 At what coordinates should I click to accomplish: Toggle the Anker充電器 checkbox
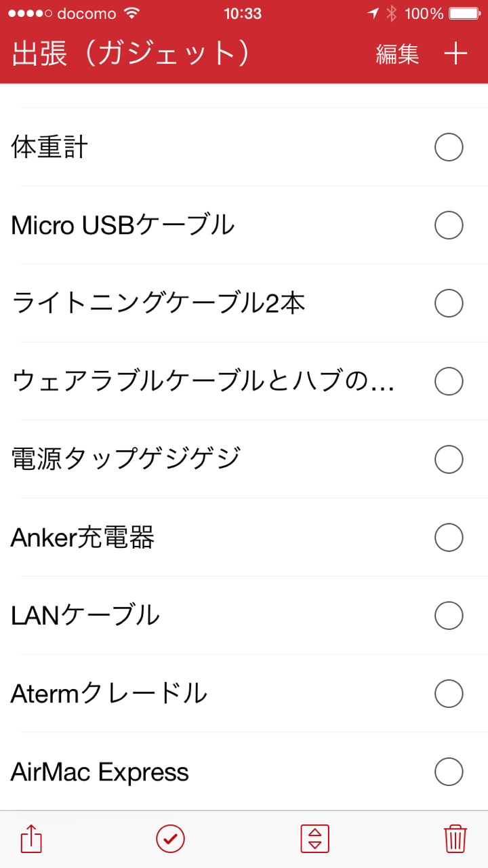click(x=449, y=538)
